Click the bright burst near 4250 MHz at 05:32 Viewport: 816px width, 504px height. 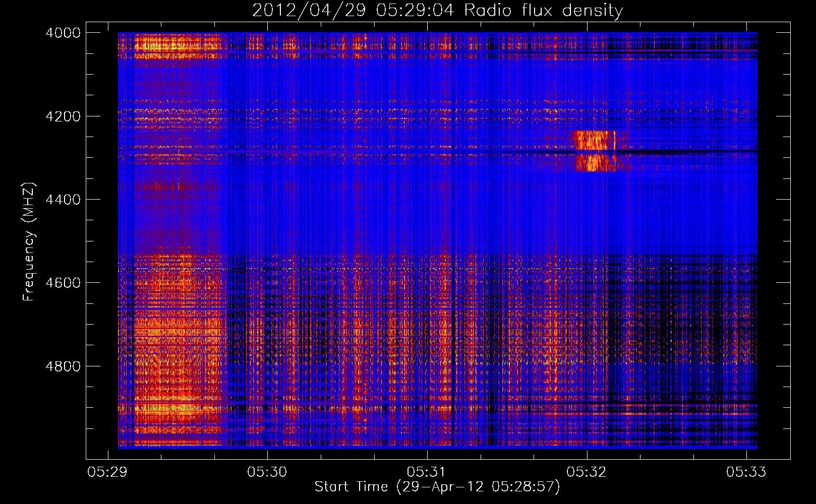(595, 140)
